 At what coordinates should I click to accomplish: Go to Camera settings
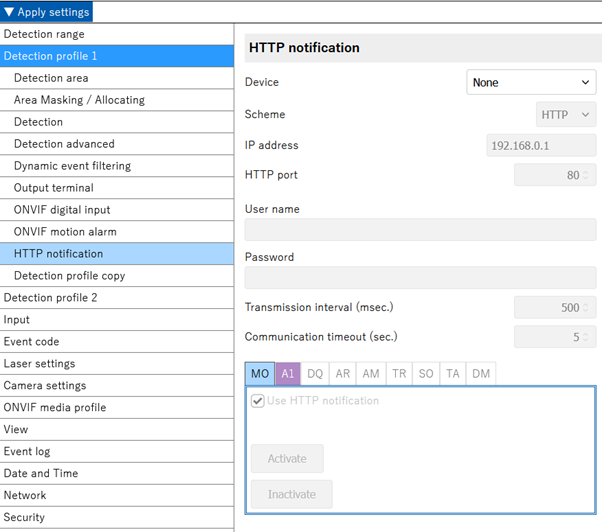click(x=45, y=386)
